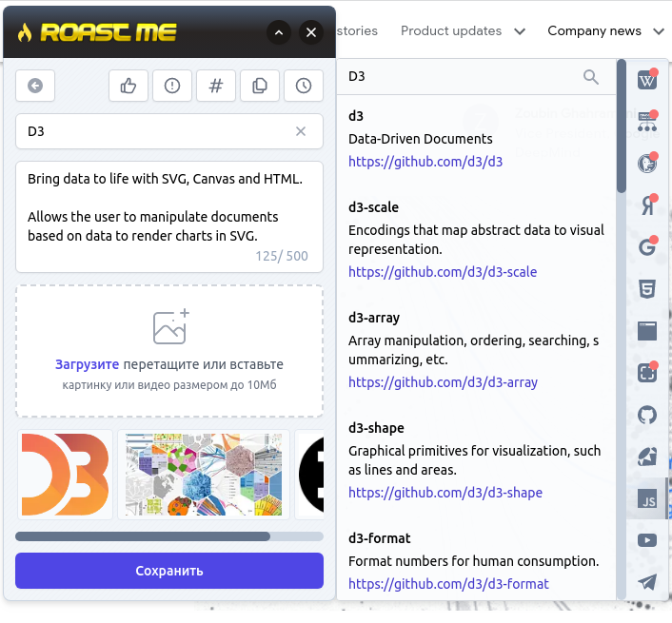Click the back arrow button
Screen dimensions: 672x623
coord(35,86)
